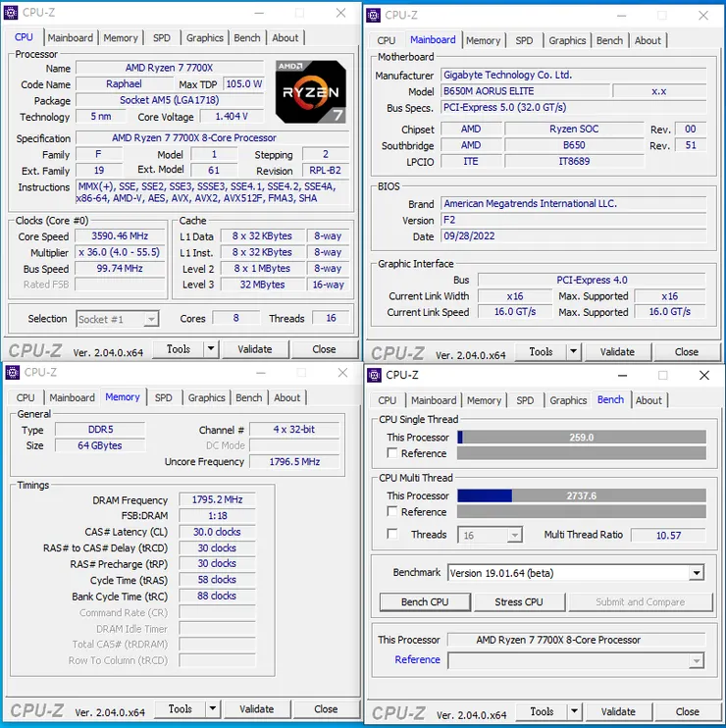Click Close button in CPU tab window
The image size is (726, 728).
pos(324,349)
